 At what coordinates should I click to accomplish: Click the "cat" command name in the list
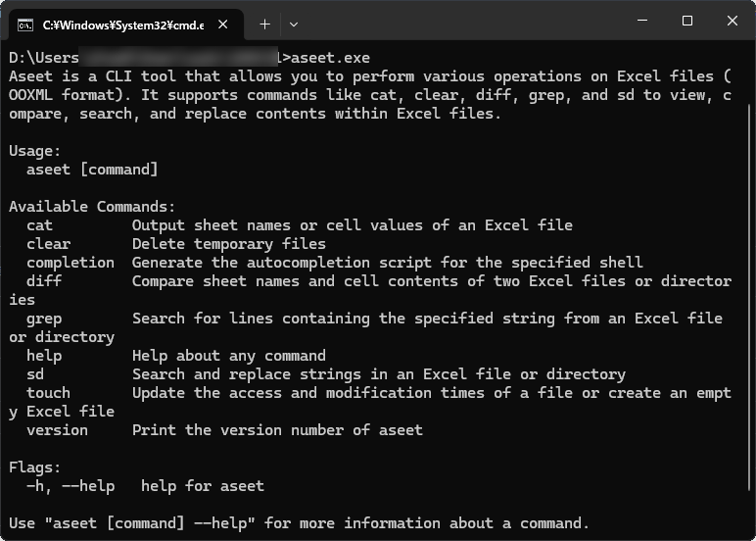point(40,225)
